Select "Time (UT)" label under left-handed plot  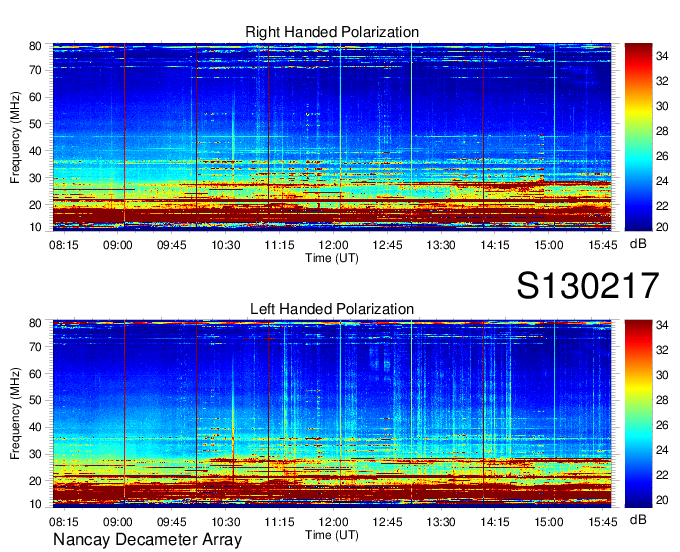(x=332, y=535)
